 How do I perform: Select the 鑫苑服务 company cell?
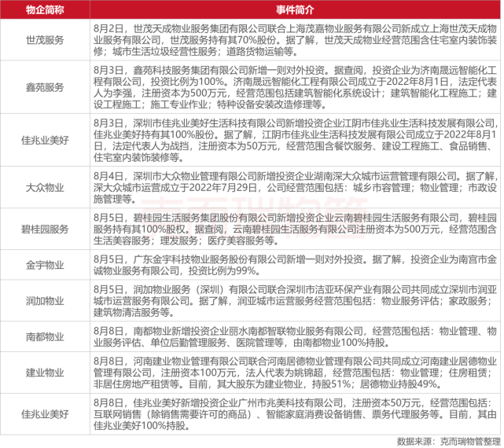(45, 87)
